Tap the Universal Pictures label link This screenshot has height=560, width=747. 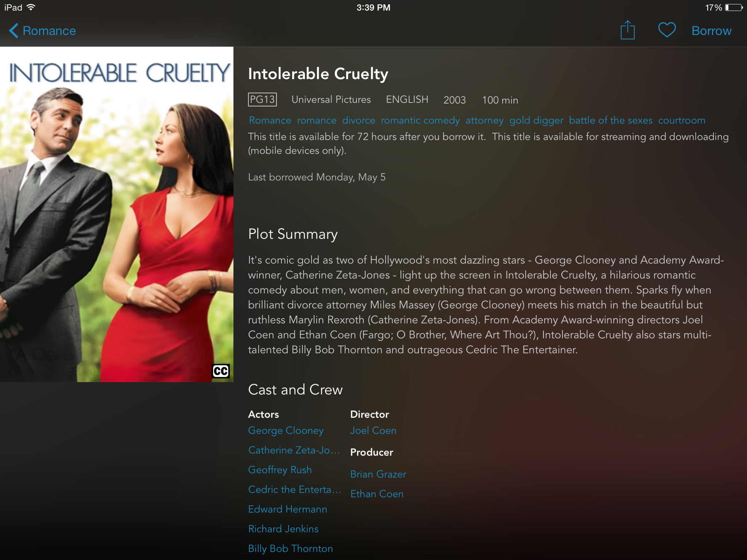332,99
